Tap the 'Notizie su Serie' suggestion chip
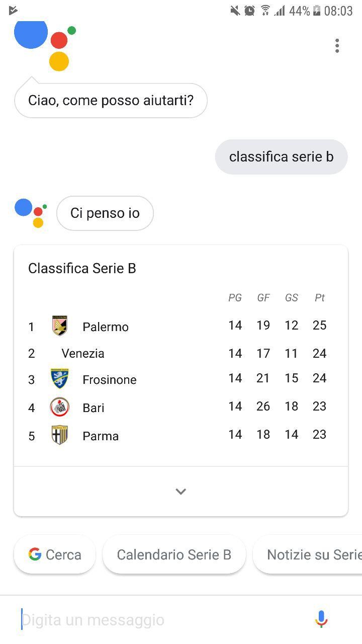Screen dimensions: 362x644 tap(309, 554)
